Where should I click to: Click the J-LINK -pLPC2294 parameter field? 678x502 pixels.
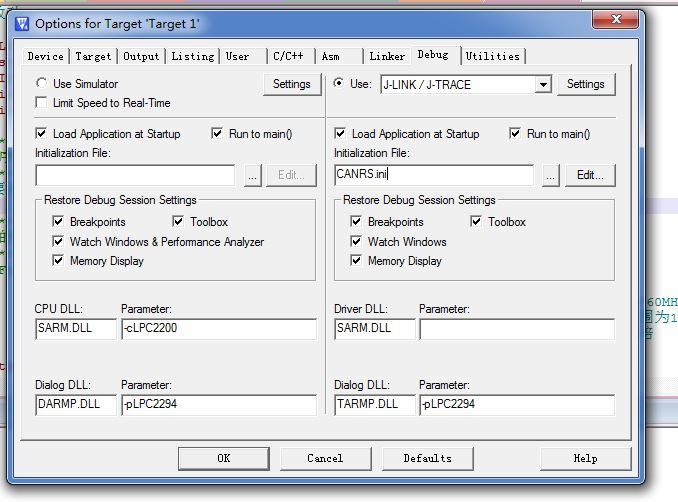517,405
